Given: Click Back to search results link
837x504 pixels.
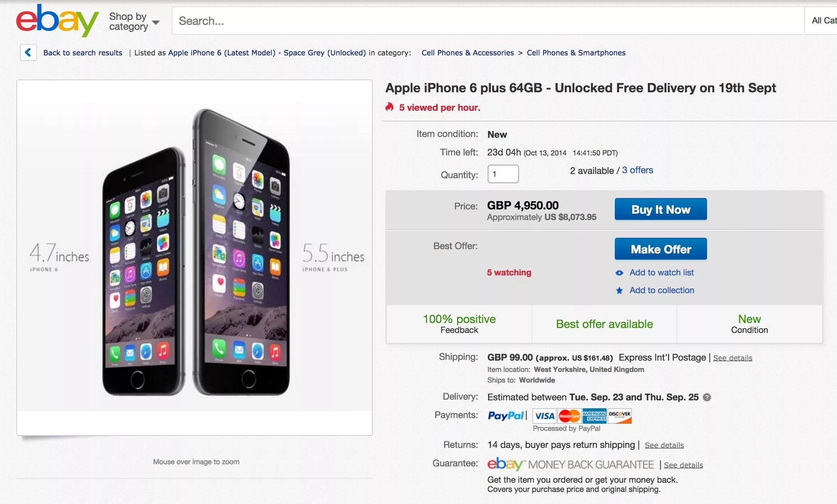Looking at the screenshot, I should 83,53.
